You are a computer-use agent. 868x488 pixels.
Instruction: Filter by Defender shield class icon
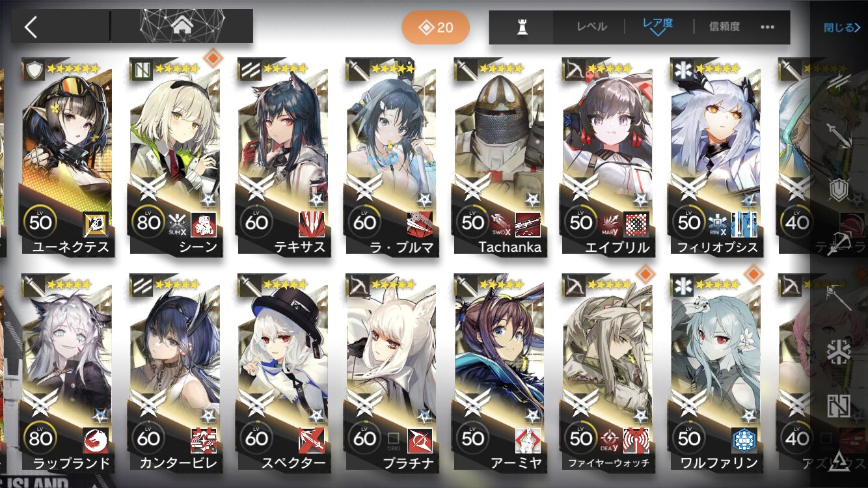coord(839,190)
